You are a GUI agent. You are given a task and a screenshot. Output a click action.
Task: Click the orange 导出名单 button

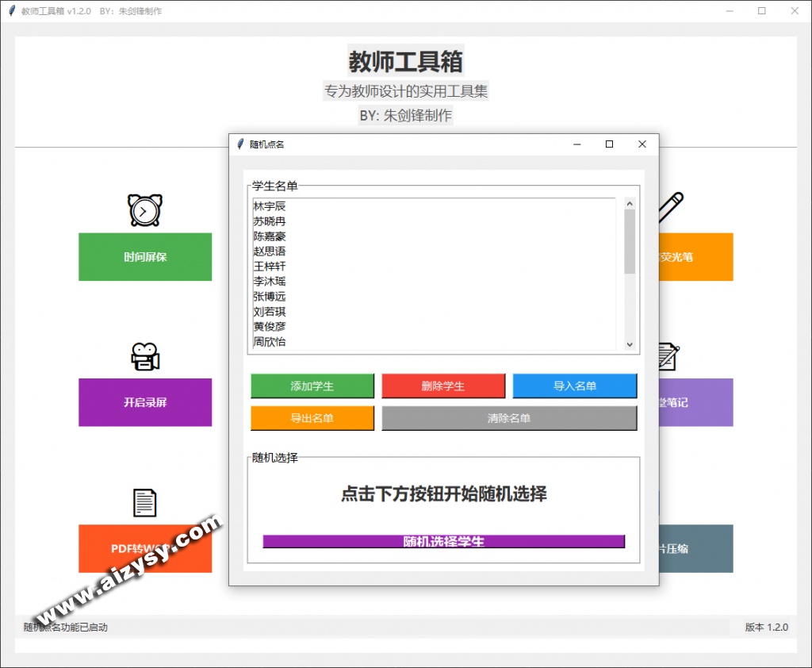click(x=312, y=418)
